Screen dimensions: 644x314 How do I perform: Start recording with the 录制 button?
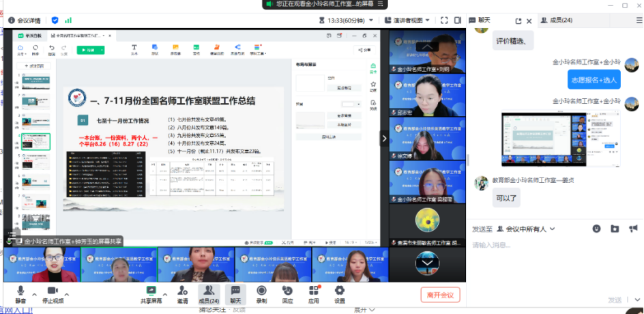point(262,295)
